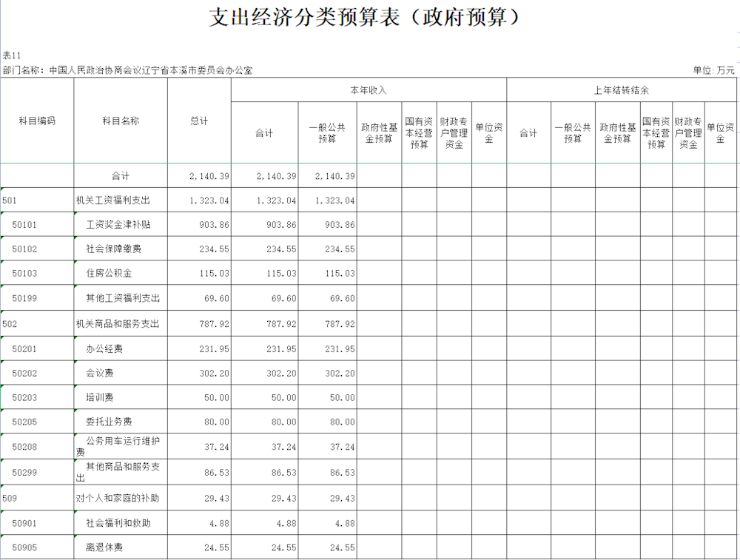Click 总计 value in 社会保障缴费 row
The height and width of the screenshot is (560, 740).
click(x=199, y=249)
